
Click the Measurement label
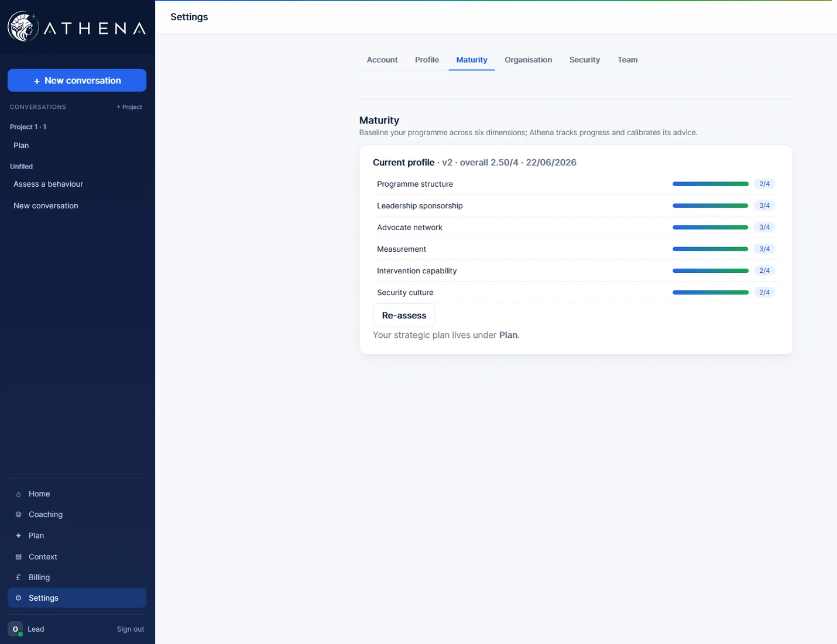click(x=402, y=249)
